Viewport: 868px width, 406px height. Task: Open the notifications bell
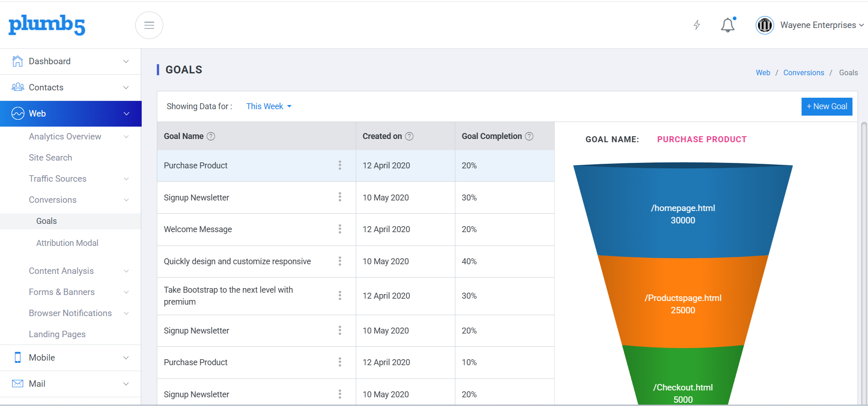click(x=728, y=25)
